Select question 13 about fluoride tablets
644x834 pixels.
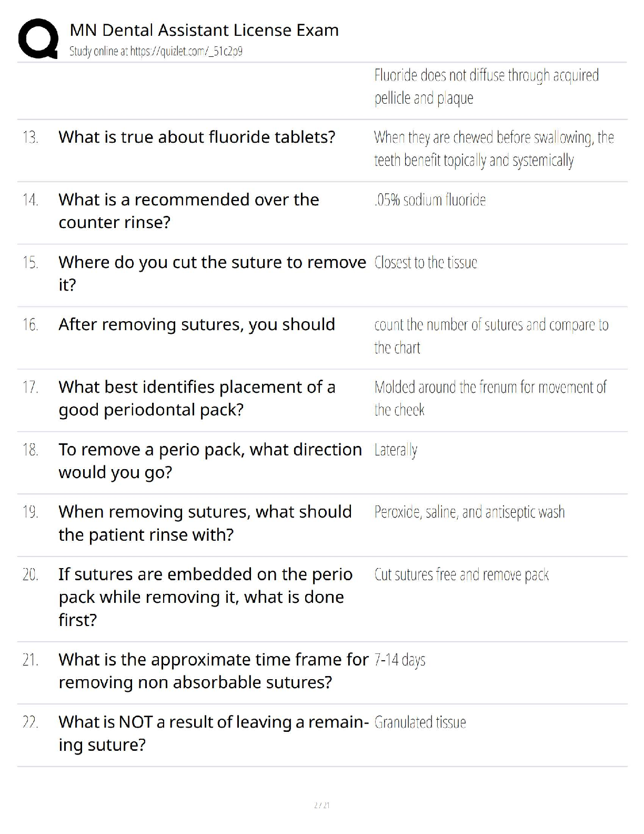coord(197,137)
